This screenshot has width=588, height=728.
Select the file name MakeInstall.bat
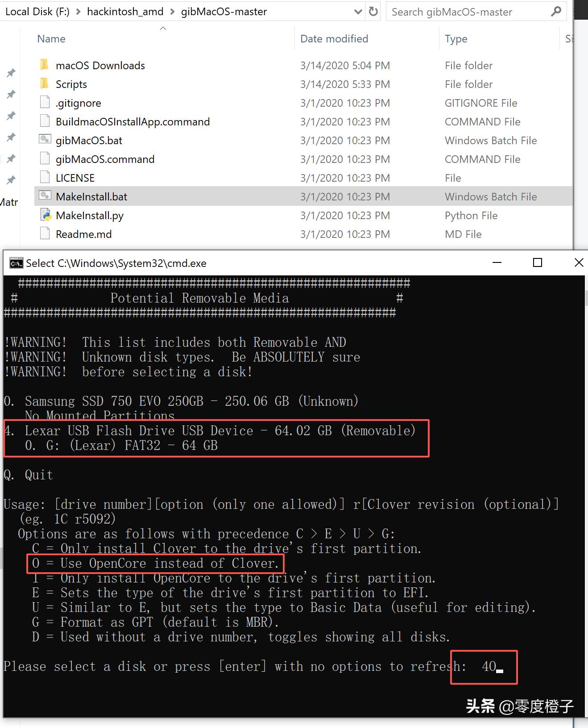[91, 197]
